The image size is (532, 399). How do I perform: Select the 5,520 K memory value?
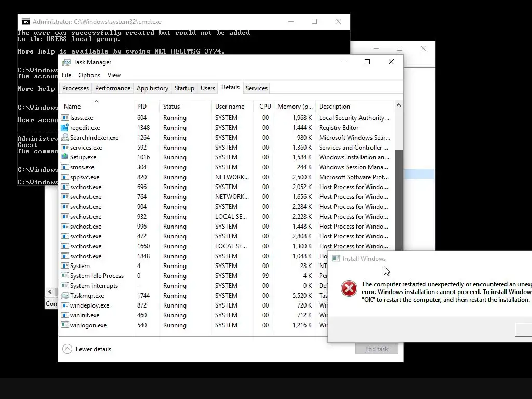click(x=302, y=296)
